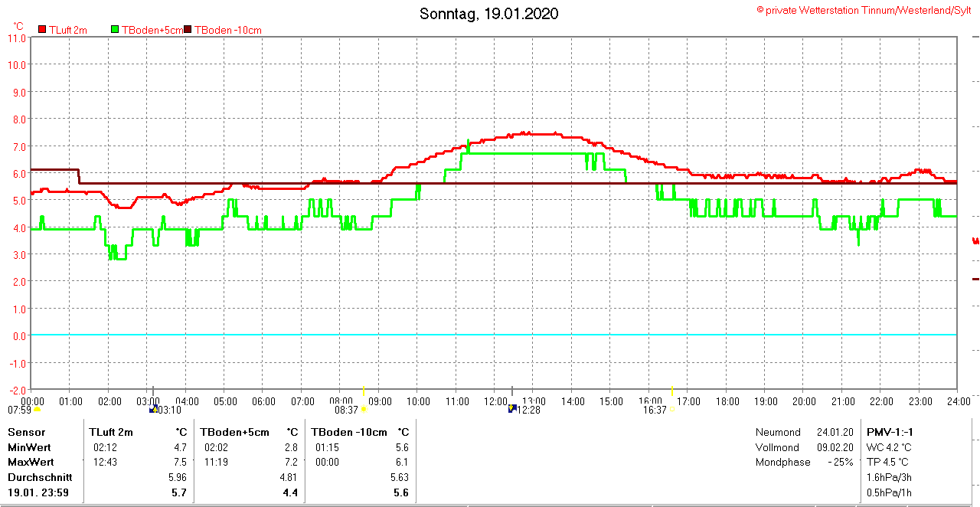The width and height of the screenshot is (980, 507).
Task: Click the Durchschnitt row label
Action: coord(40,477)
